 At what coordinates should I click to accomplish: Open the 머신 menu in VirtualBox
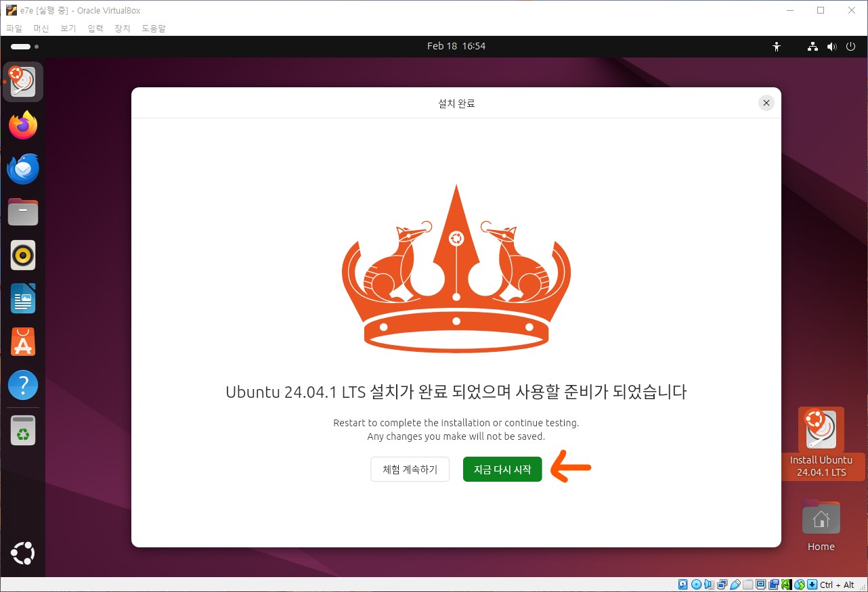(x=41, y=28)
